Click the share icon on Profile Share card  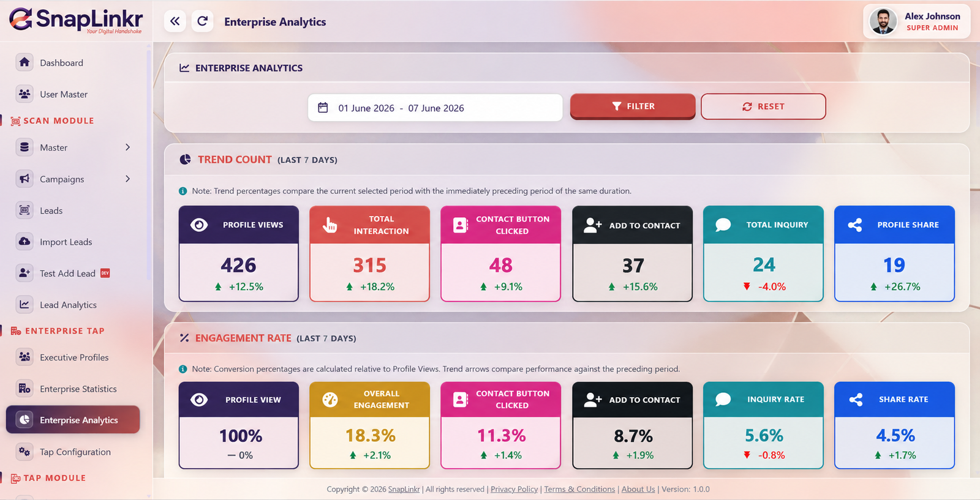pos(855,225)
